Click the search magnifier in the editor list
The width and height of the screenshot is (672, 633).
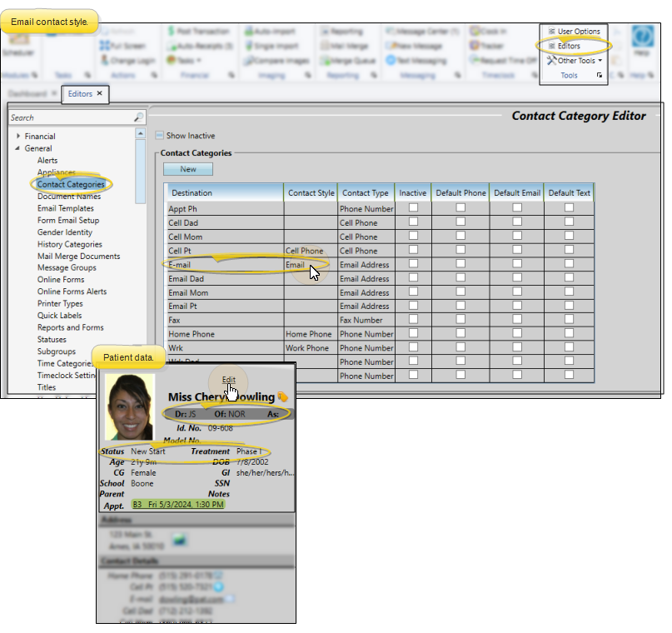coord(138,117)
